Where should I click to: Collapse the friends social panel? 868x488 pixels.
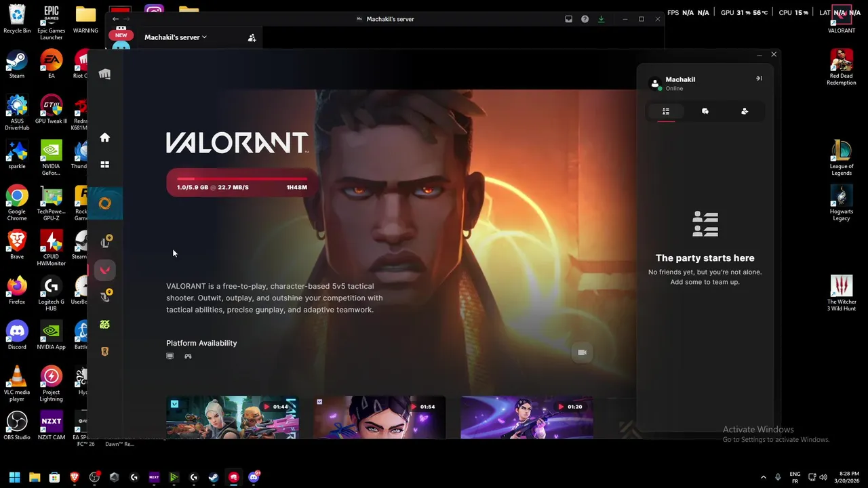click(x=759, y=79)
